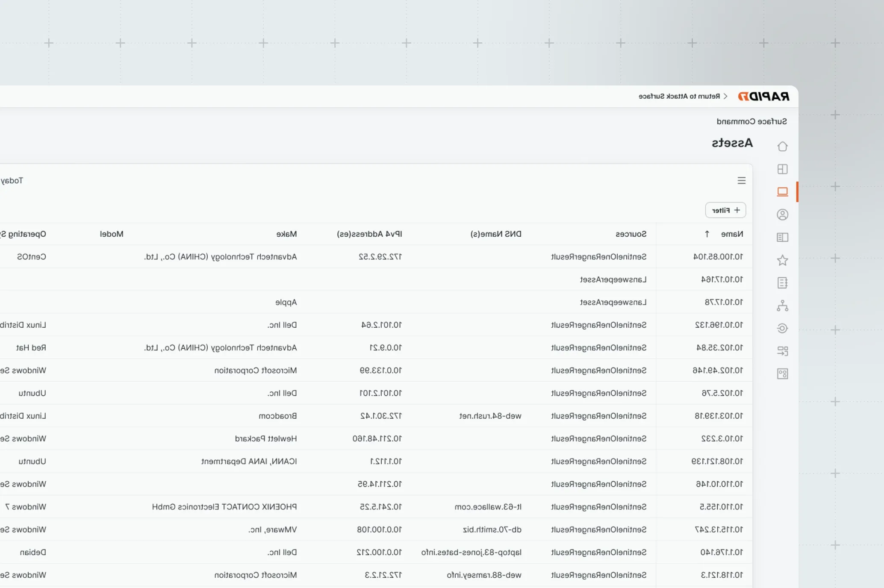Open the dashboard layout grid sidebar icon
Viewport: 884px width, 588px height.
click(782, 169)
